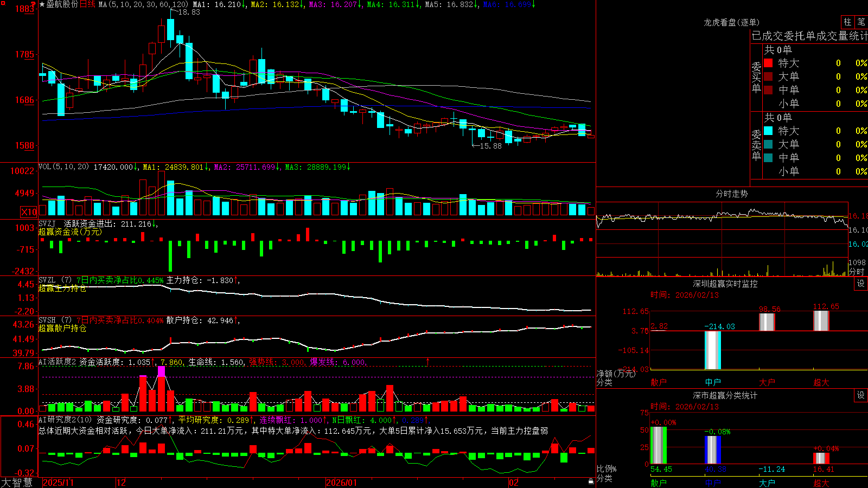Screen dimensions: 868x488
Task: Click the 2026/01 timeline date marker
Action: [x=342, y=482]
